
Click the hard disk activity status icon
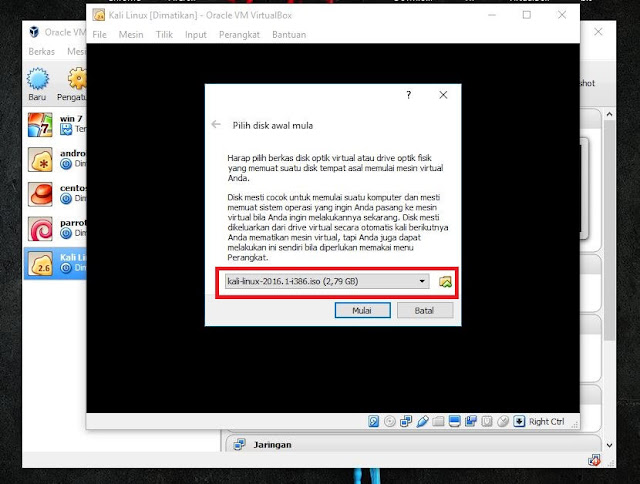[x=373, y=421]
